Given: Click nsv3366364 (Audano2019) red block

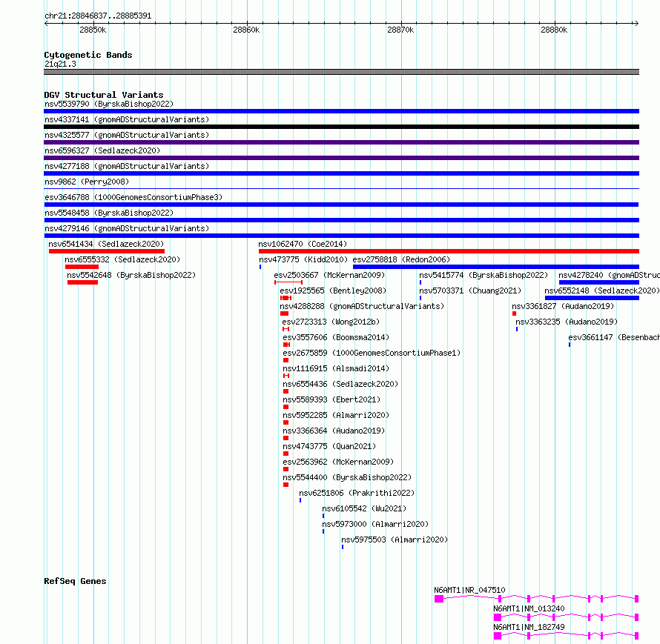Looking at the screenshot, I should tap(286, 438).
